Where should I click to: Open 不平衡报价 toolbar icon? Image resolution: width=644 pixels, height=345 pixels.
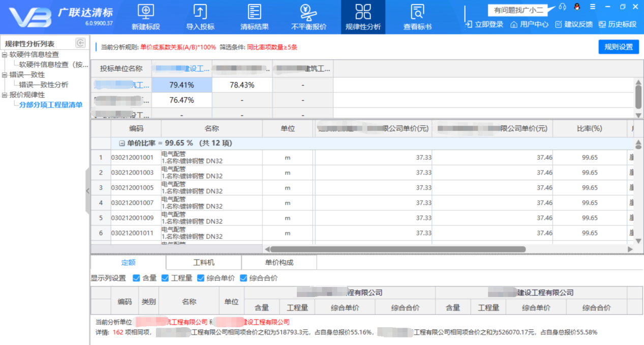pos(309,12)
